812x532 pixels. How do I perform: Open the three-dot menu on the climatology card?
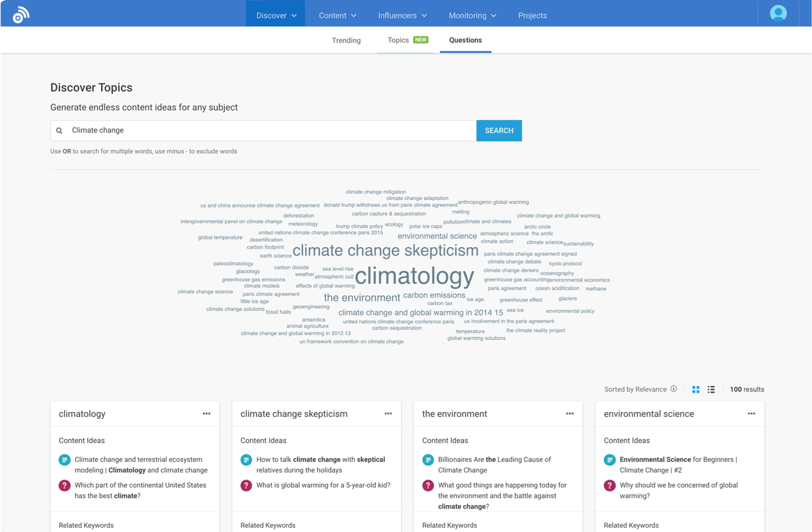(x=206, y=413)
